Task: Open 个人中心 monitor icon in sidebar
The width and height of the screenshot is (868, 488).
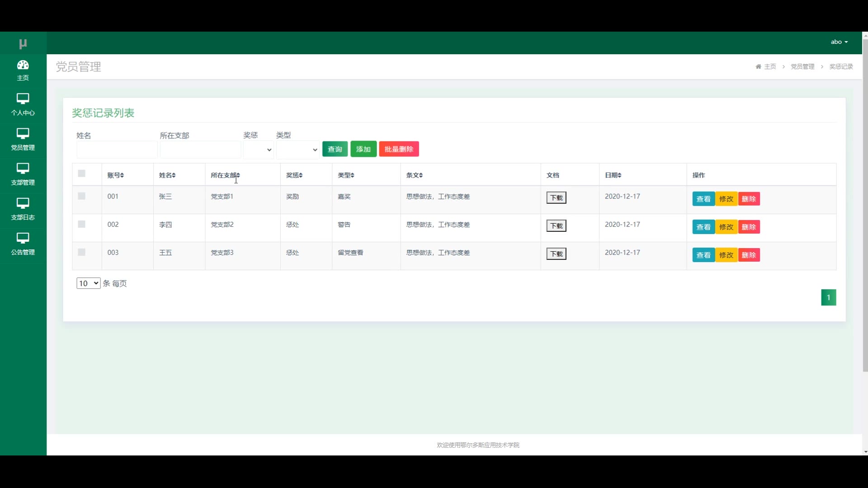Action: (x=23, y=99)
